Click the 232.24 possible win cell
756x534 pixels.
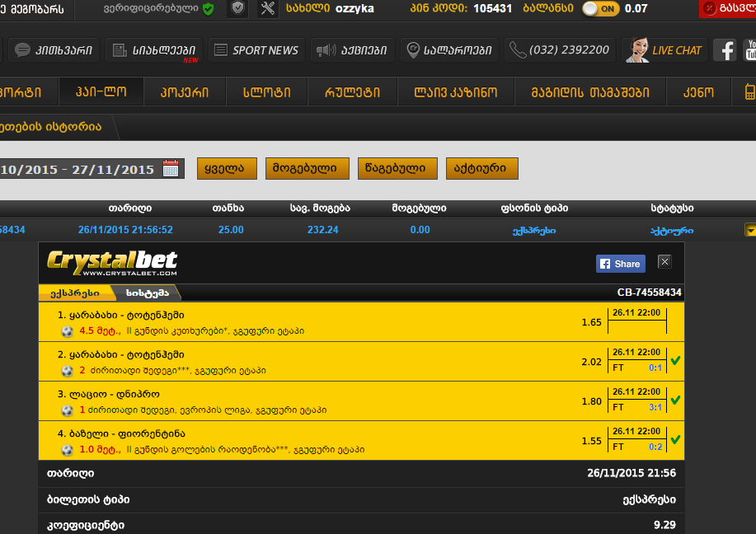coord(322,230)
